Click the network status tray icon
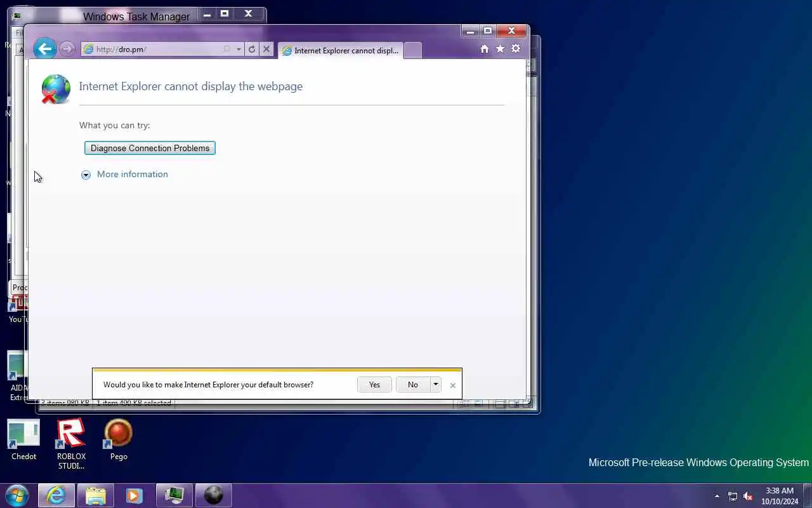Image resolution: width=812 pixels, height=508 pixels. (733, 496)
